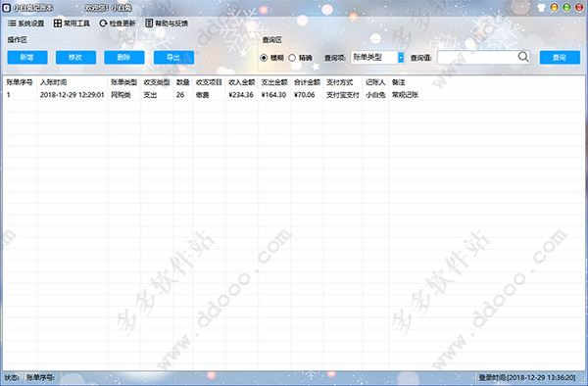This screenshot has height=386, width=588.
Task: Select the 小白兔 cell
Action: click(375, 95)
